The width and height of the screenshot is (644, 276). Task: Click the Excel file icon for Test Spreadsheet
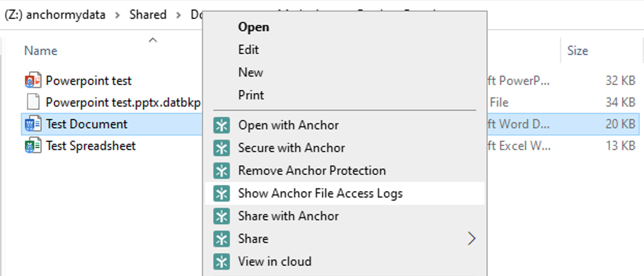(33, 146)
